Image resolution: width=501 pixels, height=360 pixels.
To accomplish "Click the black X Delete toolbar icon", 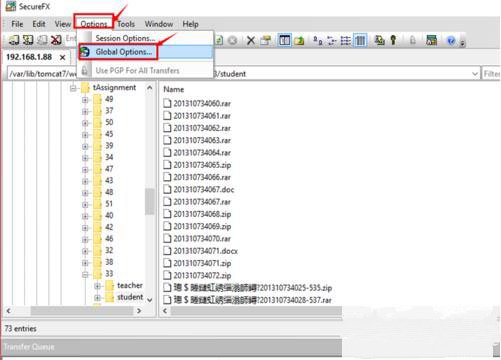I will [251, 41].
